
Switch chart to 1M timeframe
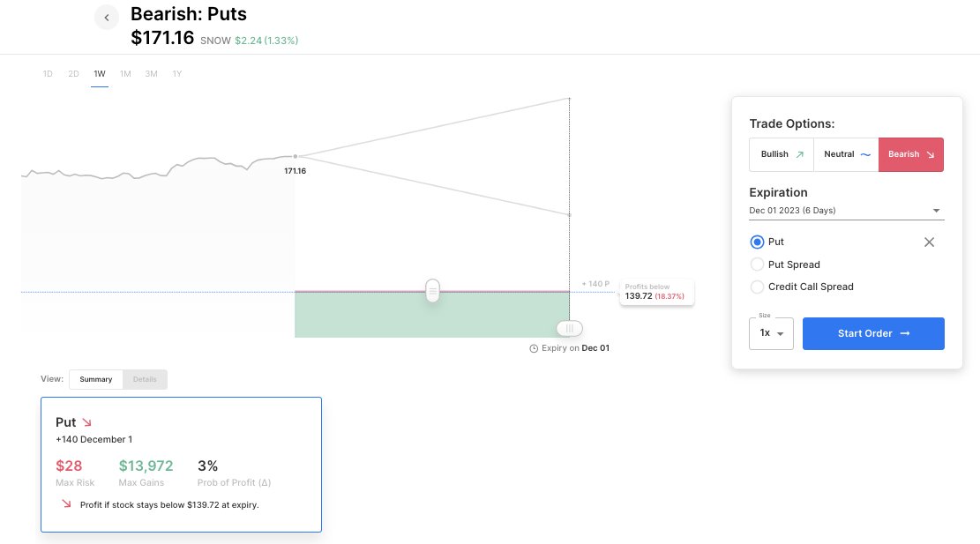pos(125,74)
